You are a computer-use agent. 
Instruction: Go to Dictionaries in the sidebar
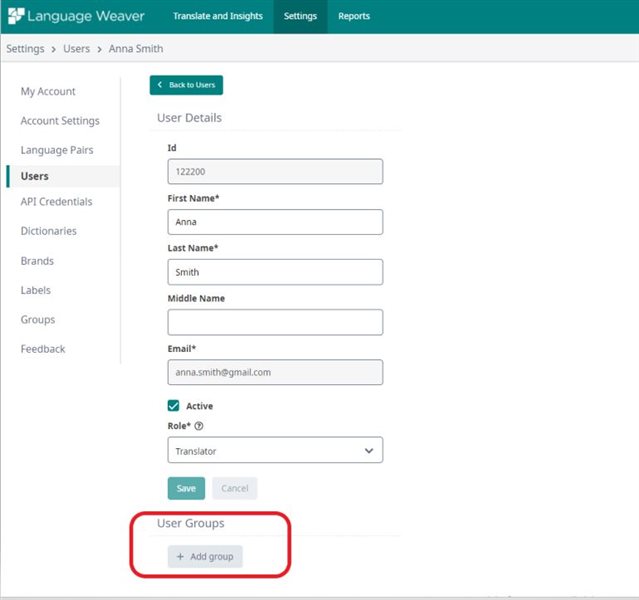click(48, 231)
